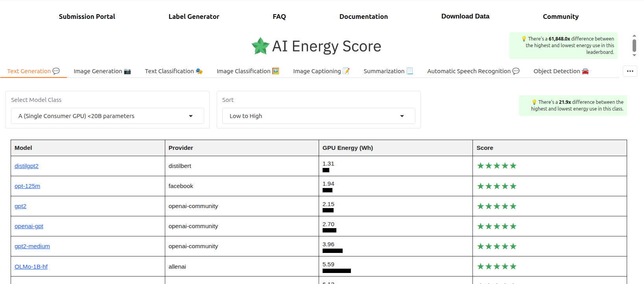Click the camera icon on Image Generation tab

tap(127, 71)
